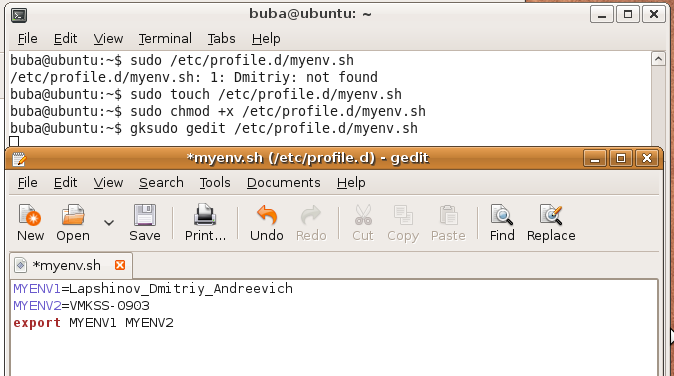The image size is (674, 376).
Task: Open the Replace tool icon
Action: pyautogui.click(x=551, y=215)
